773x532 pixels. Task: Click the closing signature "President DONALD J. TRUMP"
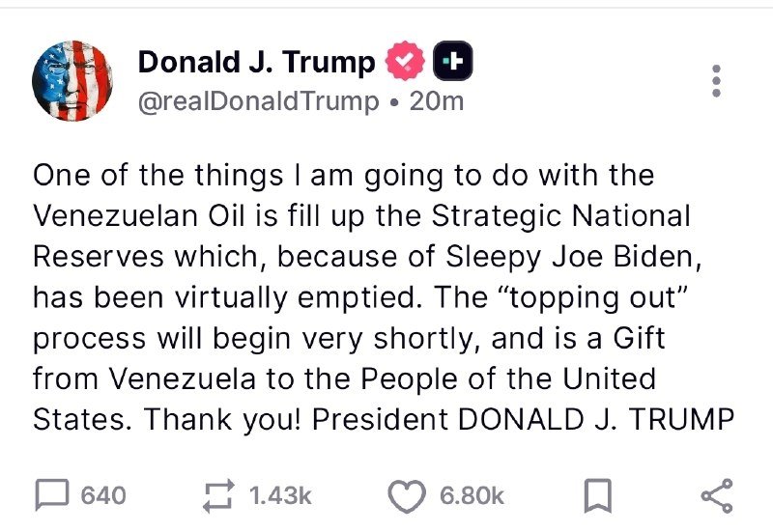[523, 420]
